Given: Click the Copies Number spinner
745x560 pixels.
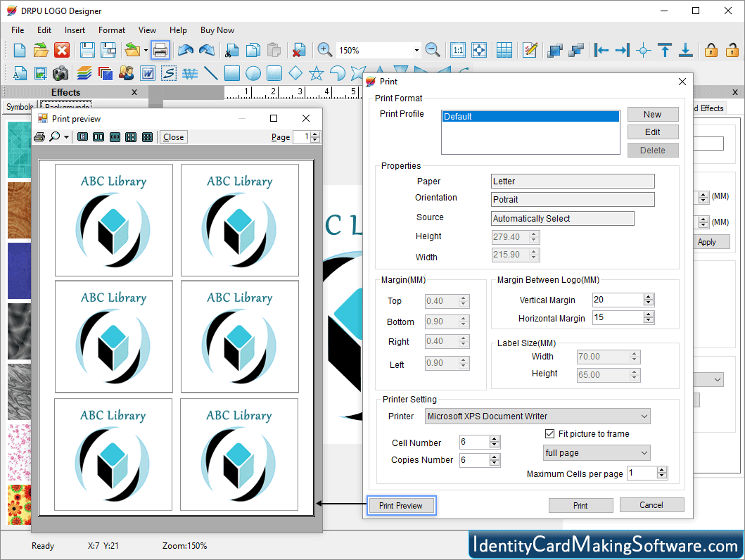Looking at the screenshot, I should coord(495,460).
